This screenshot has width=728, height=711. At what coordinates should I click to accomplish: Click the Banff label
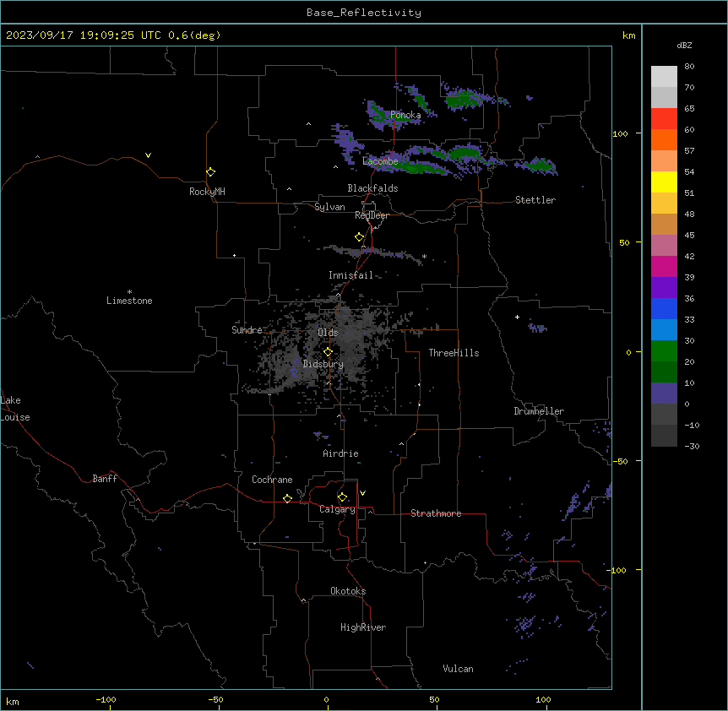pos(105,479)
